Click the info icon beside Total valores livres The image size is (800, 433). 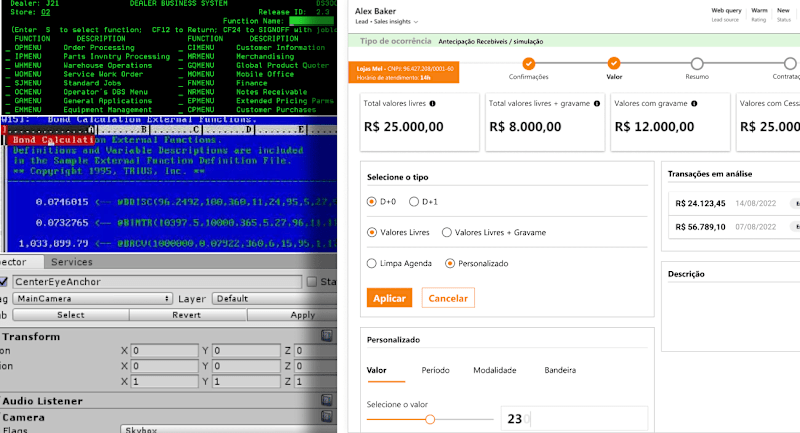click(433, 104)
